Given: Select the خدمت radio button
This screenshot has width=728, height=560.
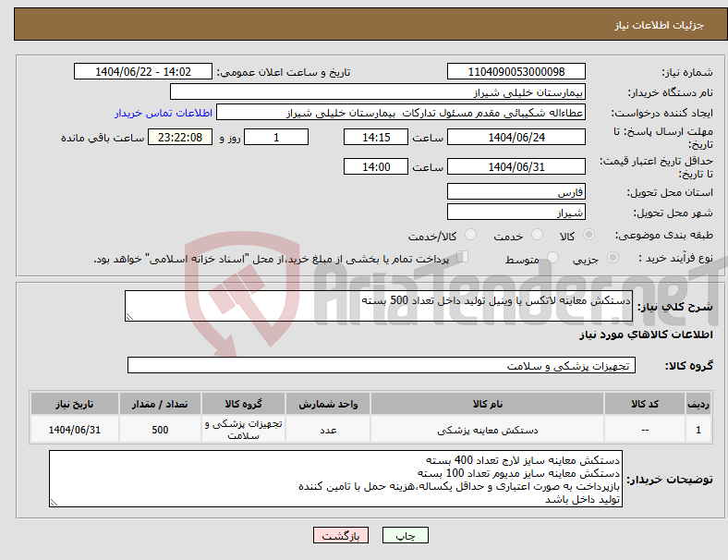Looking at the screenshot, I should [537, 235].
